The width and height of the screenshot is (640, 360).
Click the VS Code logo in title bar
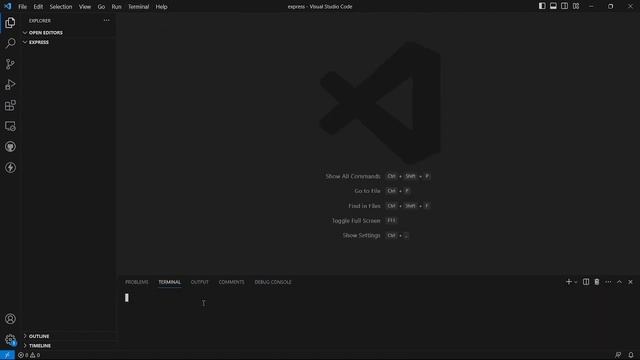click(8, 7)
